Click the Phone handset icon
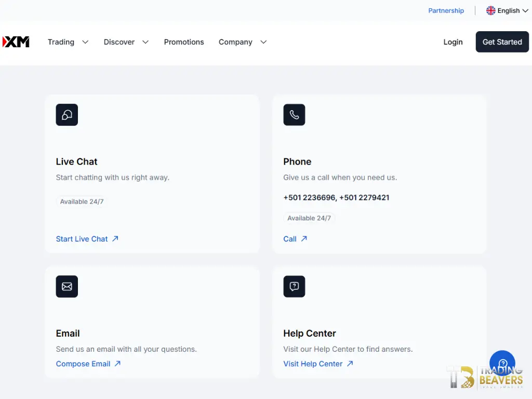 click(294, 115)
